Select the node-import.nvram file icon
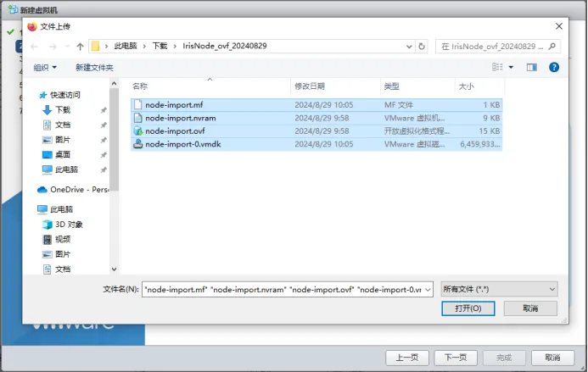Viewport: 588px width, 372px height. point(138,118)
